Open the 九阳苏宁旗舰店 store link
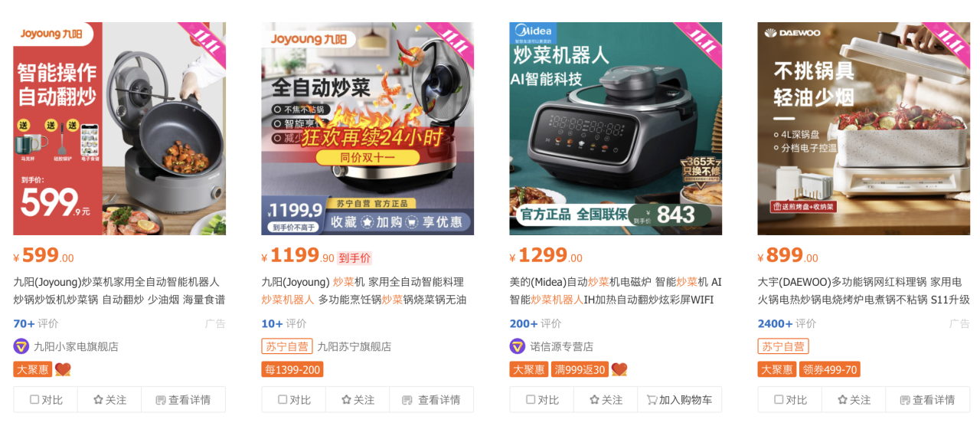Viewport: 980px width, 426px height. click(x=354, y=346)
